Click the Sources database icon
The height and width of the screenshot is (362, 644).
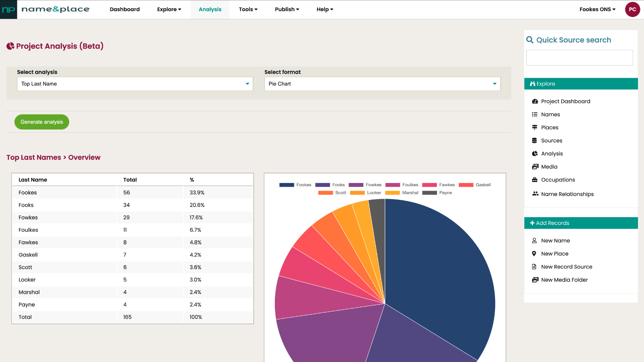click(x=535, y=140)
